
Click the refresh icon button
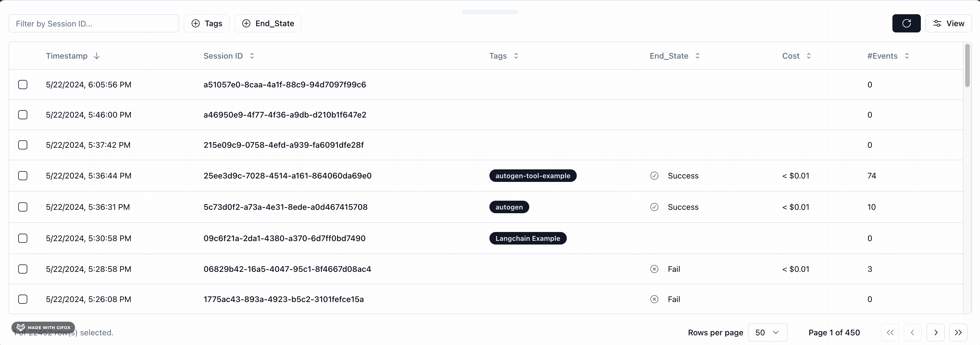tap(906, 23)
